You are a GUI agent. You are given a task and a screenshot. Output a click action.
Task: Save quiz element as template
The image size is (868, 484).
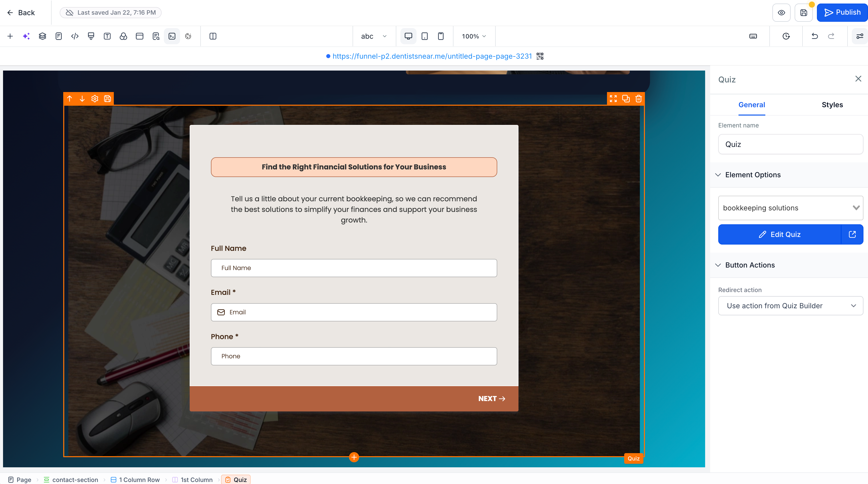[107, 99]
